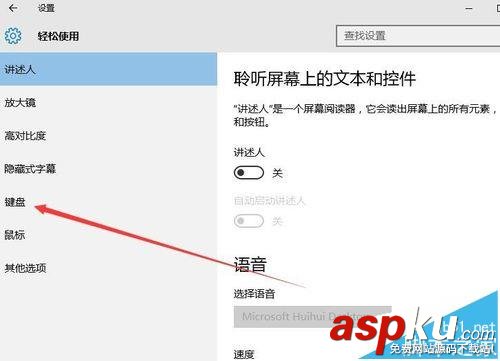Click the 查找设置 search box
Image resolution: width=500 pixels, height=361 pixels.
(x=418, y=35)
